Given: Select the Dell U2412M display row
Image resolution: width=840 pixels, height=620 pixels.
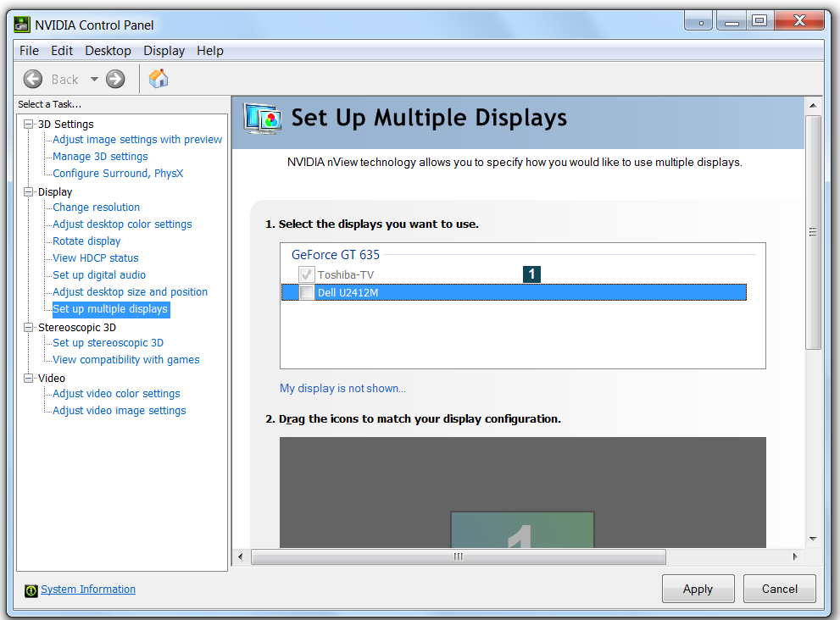Looking at the screenshot, I should [x=514, y=292].
